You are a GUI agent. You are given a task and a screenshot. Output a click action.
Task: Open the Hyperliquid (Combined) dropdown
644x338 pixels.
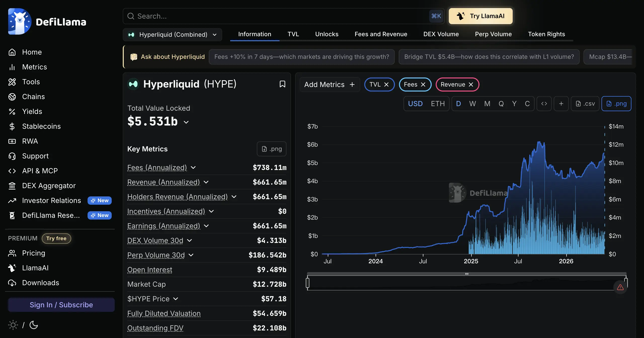pyautogui.click(x=172, y=34)
